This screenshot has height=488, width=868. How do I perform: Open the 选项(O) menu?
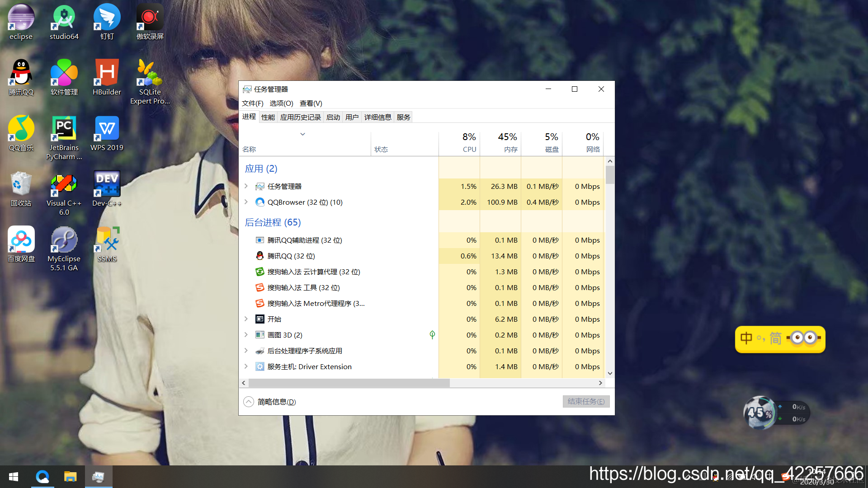point(281,103)
